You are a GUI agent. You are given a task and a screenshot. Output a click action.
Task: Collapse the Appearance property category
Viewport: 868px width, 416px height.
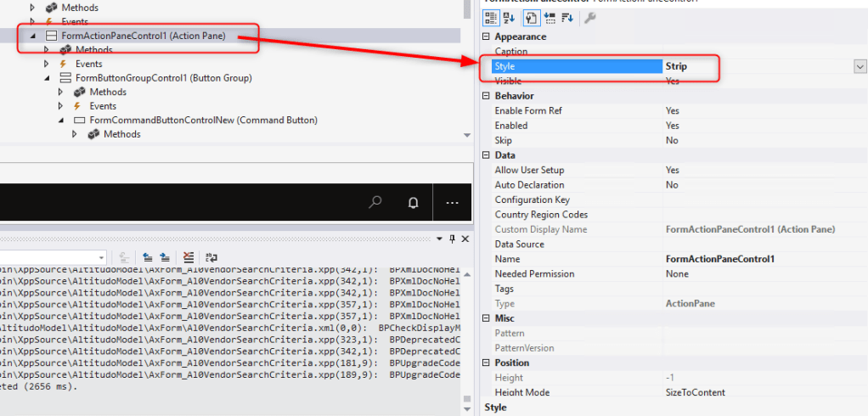(486, 37)
